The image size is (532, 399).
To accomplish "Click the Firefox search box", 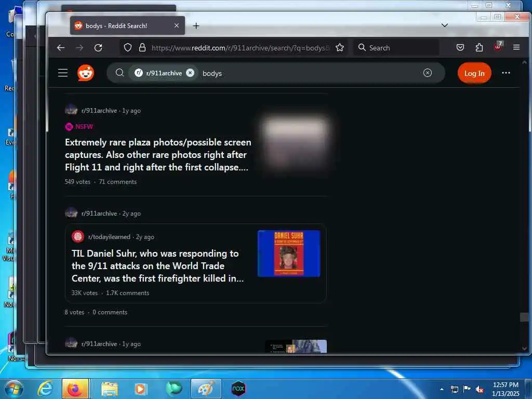I will click(x=396, y=47).
